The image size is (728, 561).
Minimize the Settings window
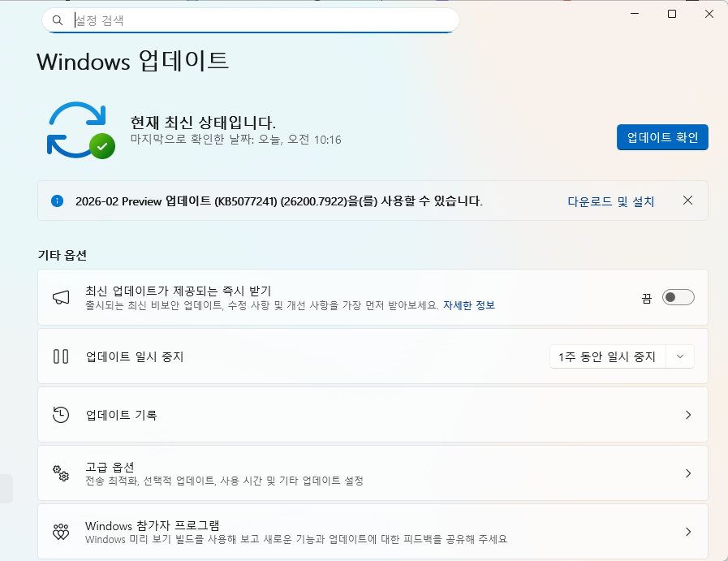pos(635,14)
